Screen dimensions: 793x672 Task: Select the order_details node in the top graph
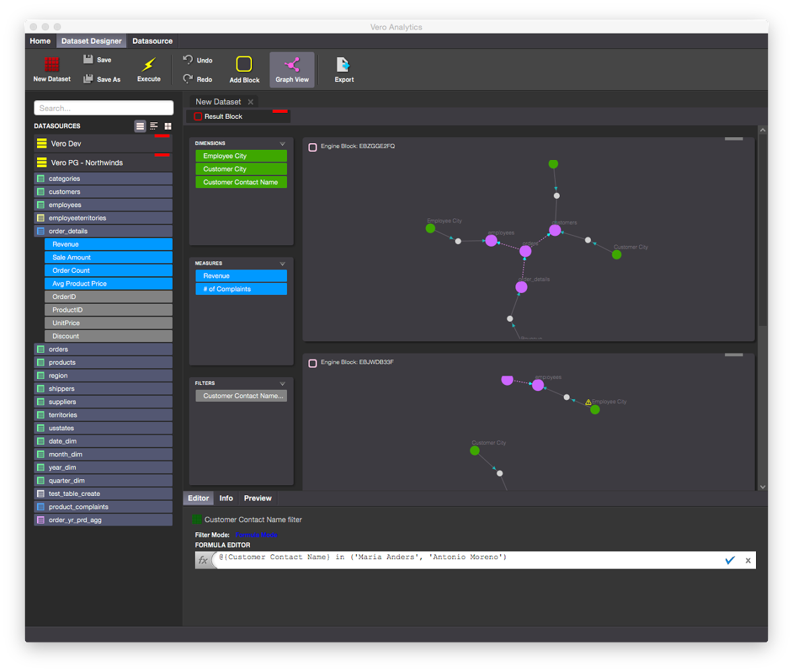(x=521, y=287)
